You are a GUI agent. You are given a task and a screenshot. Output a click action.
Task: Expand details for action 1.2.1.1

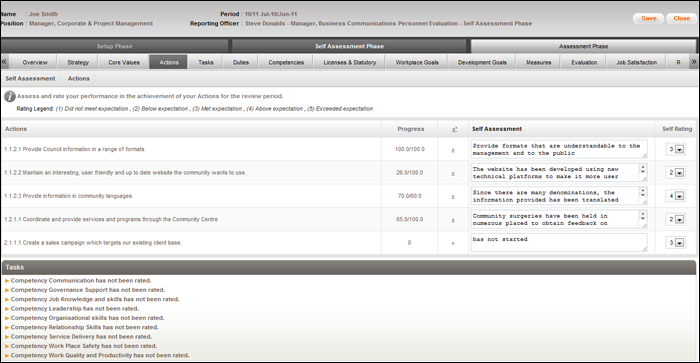[x=453, y=220]
